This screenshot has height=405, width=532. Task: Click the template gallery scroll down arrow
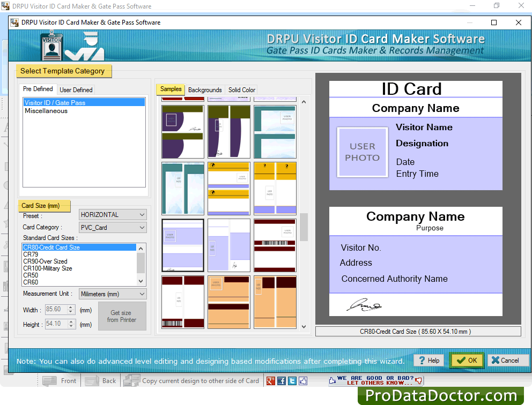(304, 327)
